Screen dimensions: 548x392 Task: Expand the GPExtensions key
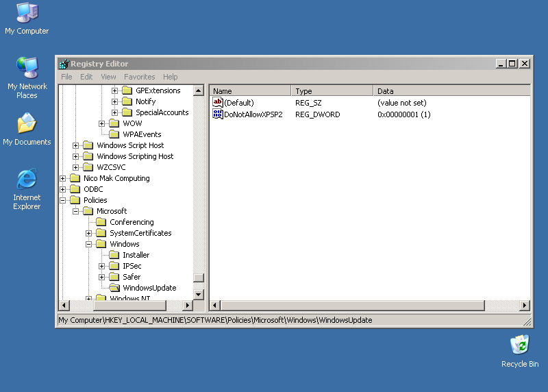(114, 90)
